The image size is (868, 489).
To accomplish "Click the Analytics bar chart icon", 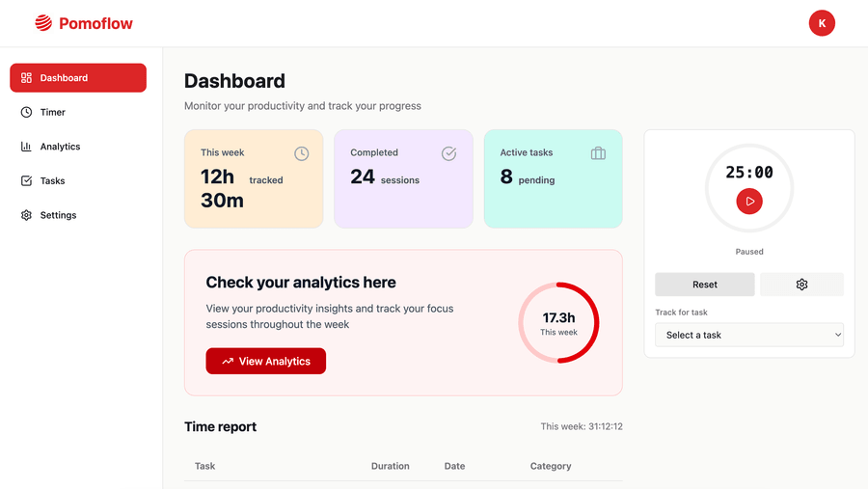I will [x=26, y=147].
